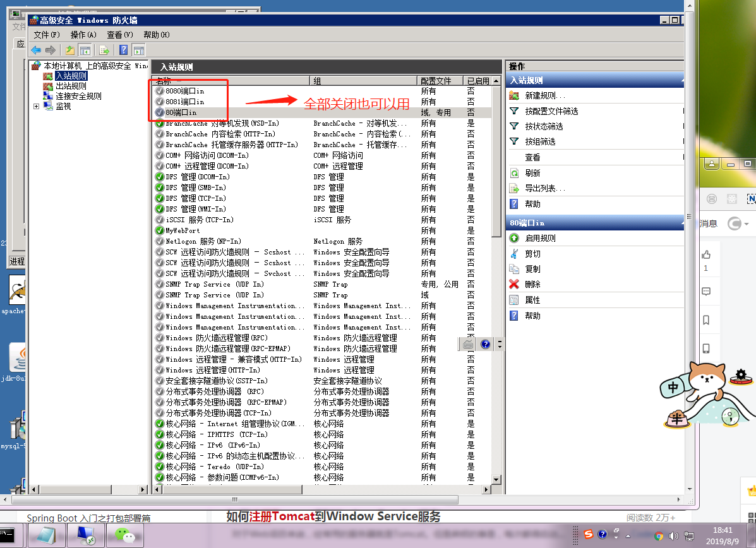Sort by the 已启用 column header

point(477,80)
